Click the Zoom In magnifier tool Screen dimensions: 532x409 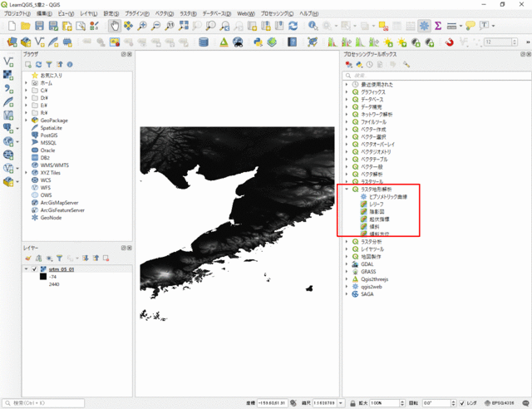coord(142,26)
